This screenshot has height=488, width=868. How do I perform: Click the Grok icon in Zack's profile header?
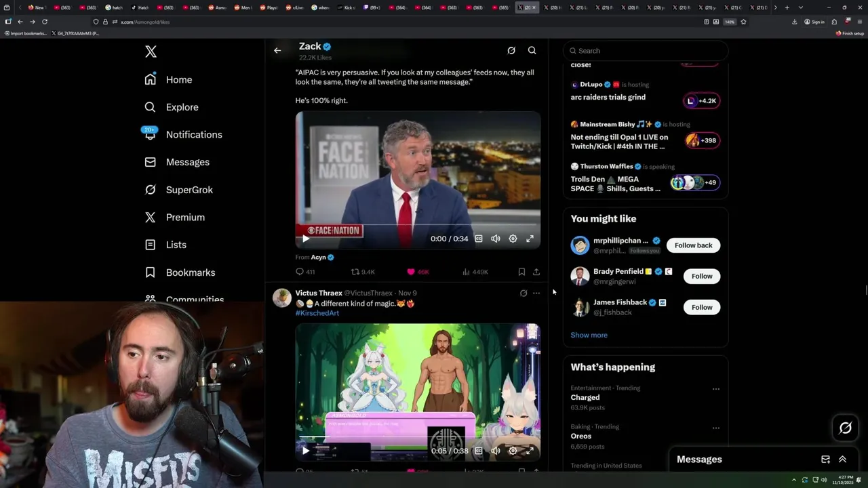point(511,50)
